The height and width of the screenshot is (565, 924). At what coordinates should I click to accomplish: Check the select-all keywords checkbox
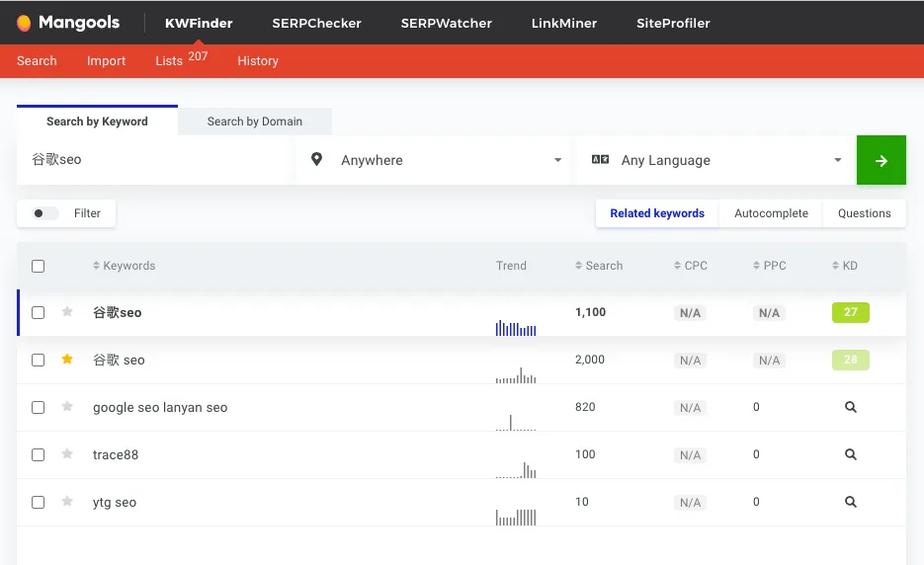[38, 267]
